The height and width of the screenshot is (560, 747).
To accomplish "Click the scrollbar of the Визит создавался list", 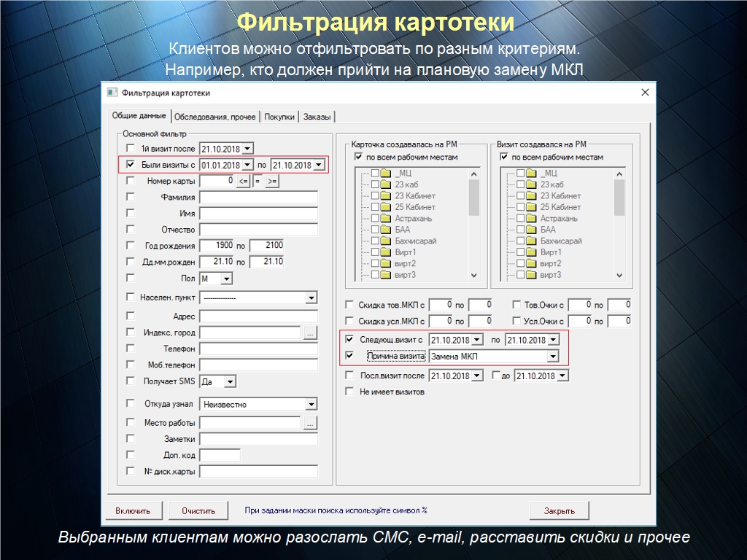I will pos(619,225).
